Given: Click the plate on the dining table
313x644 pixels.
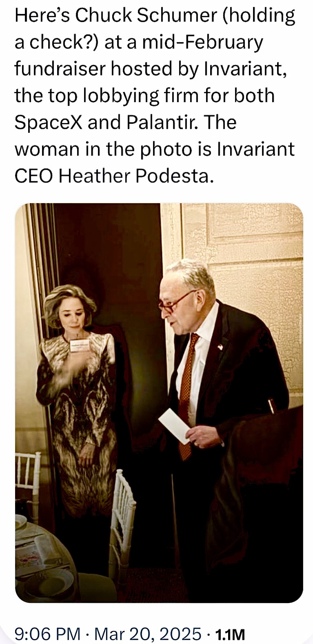Looking at the screenshot, I should 49,582.
